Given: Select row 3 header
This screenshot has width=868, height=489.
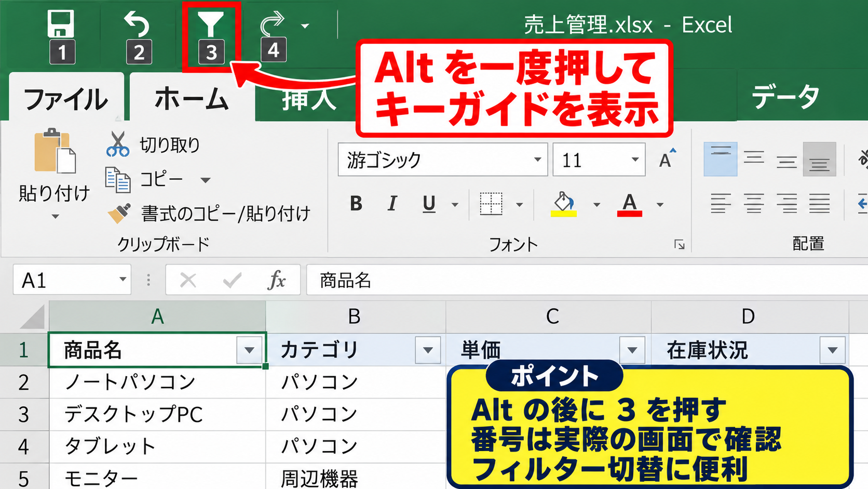Looking at the screenshot, I should coord(24,415).
